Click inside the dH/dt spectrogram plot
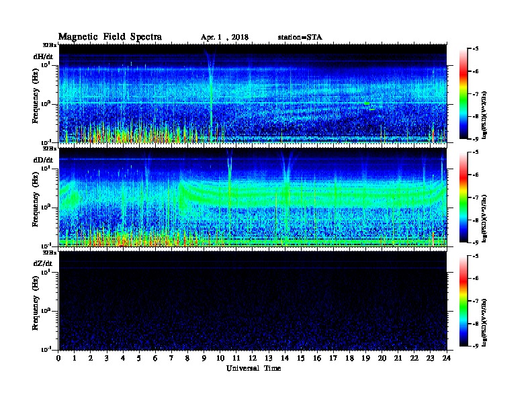This screenshot has height=411, width=532. 253,93
